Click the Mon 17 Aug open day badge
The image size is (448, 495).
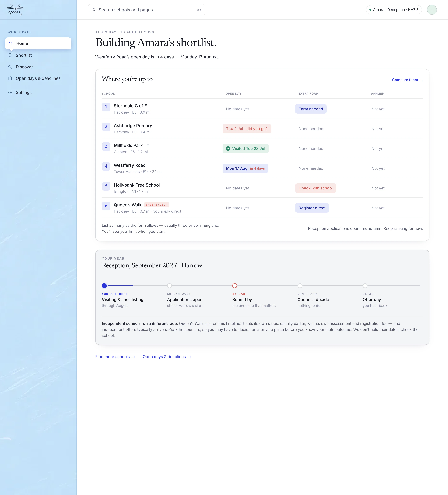tap(245, 168)
